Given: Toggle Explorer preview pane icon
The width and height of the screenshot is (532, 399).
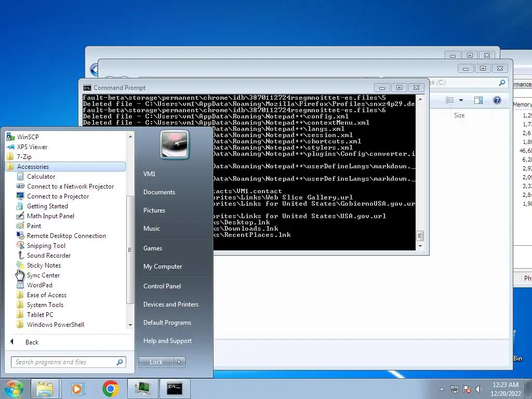Looking at the screenshot, I should (x=478, y=100).
